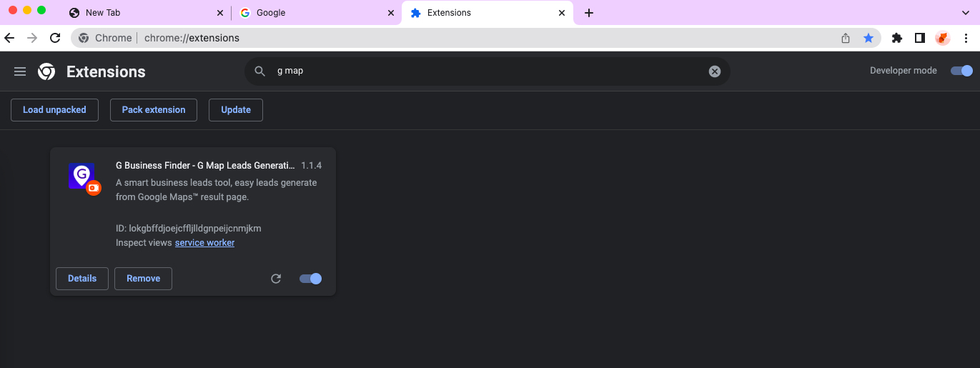Viewport: 980px width, 368px height.
Task: Open the Extensions hamburger main menu
Action: (x=20, y=71)
